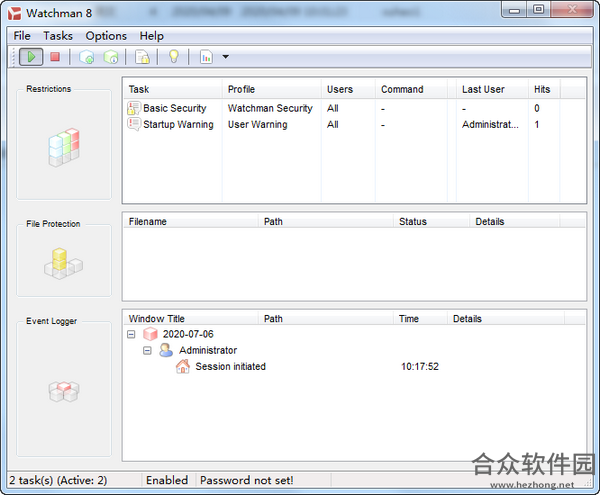Open the Tasks menu

(58, 36)
